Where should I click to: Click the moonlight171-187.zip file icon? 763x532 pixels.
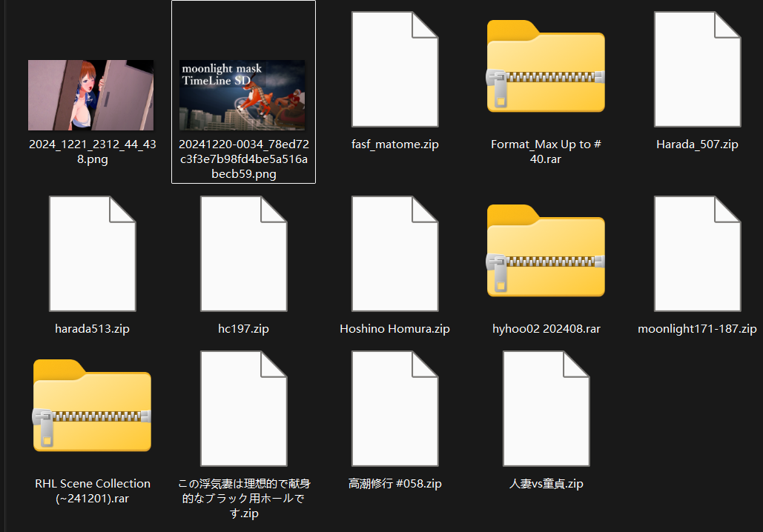coord(697,253)
